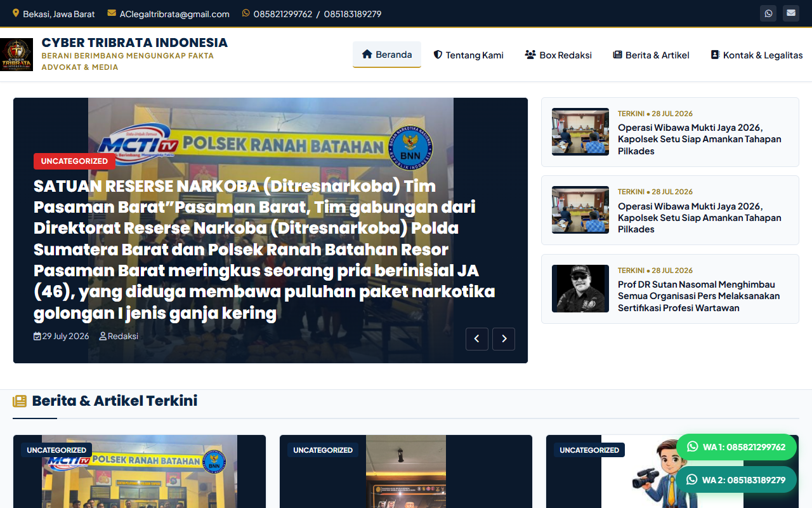Click the date 29 July 2026
The image size is (812, 508).
(x=65, y=337)
